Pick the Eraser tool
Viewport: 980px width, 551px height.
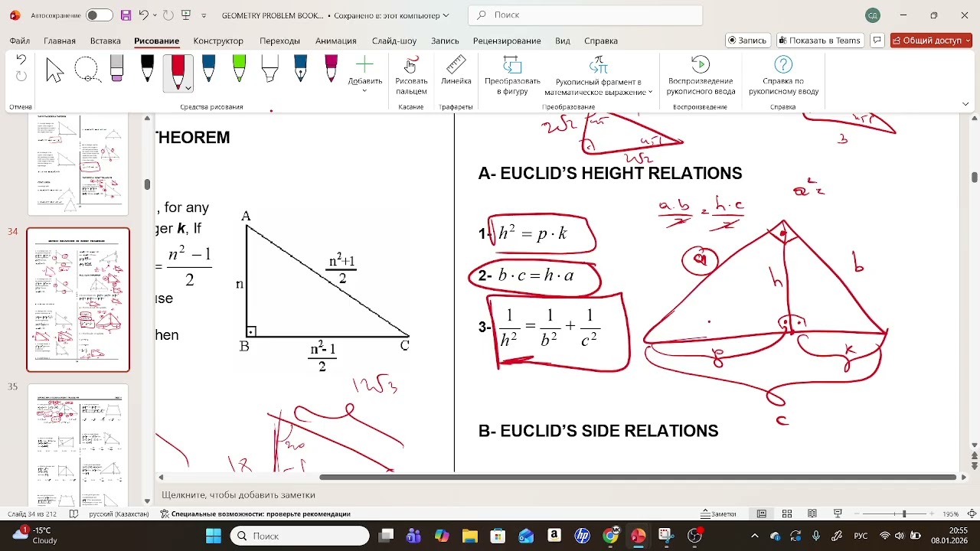pyautogui.click(x=116, y=69)
